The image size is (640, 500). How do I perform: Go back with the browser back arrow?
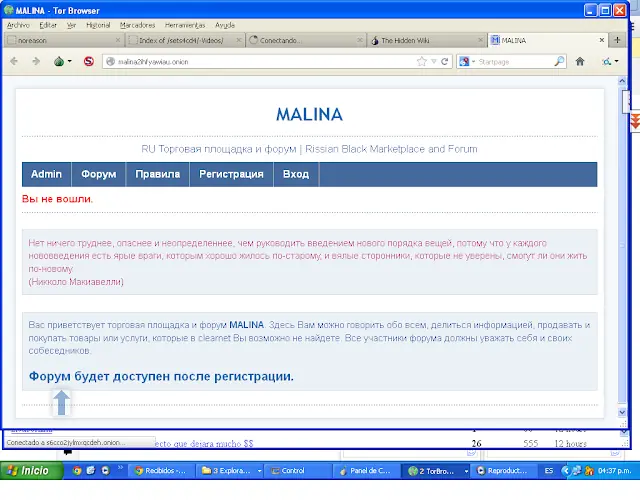pyautogui.click(x=14, y=61)
